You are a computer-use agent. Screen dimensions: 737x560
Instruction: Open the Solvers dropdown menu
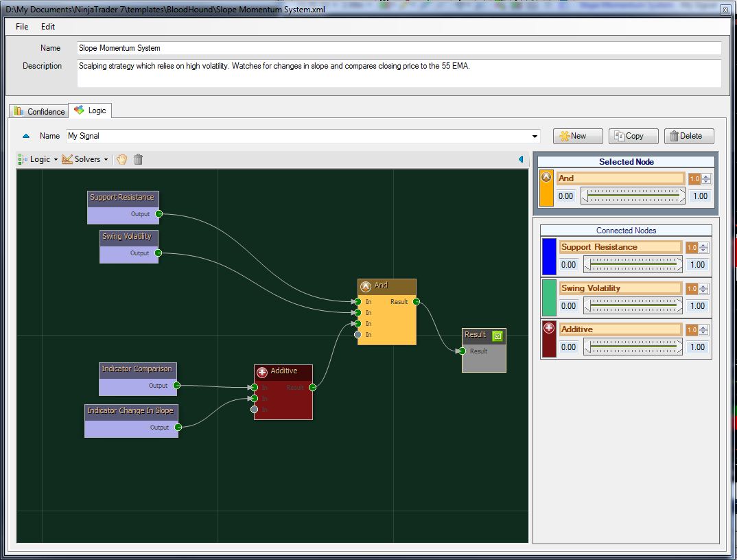86,159
